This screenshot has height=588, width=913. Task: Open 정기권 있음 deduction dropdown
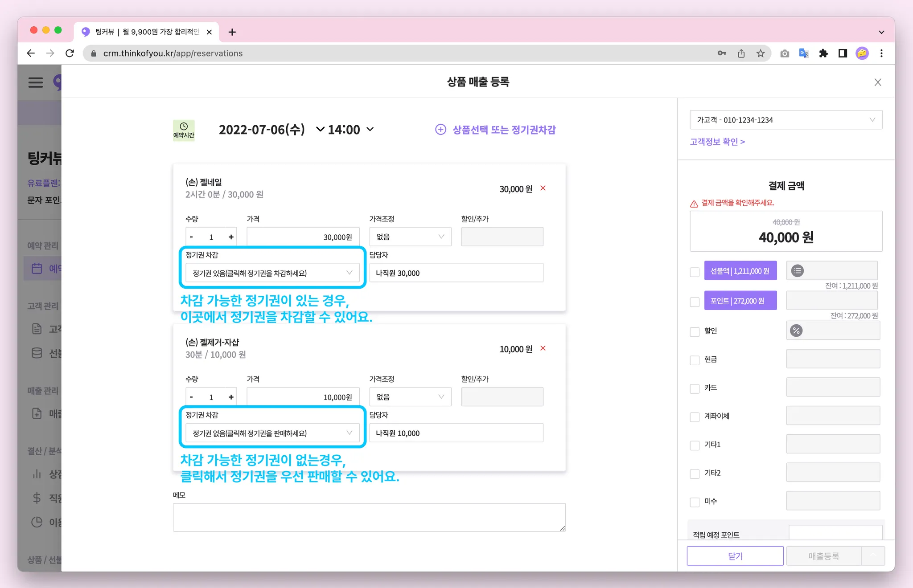pyautogui.click(x=272, y=273)
